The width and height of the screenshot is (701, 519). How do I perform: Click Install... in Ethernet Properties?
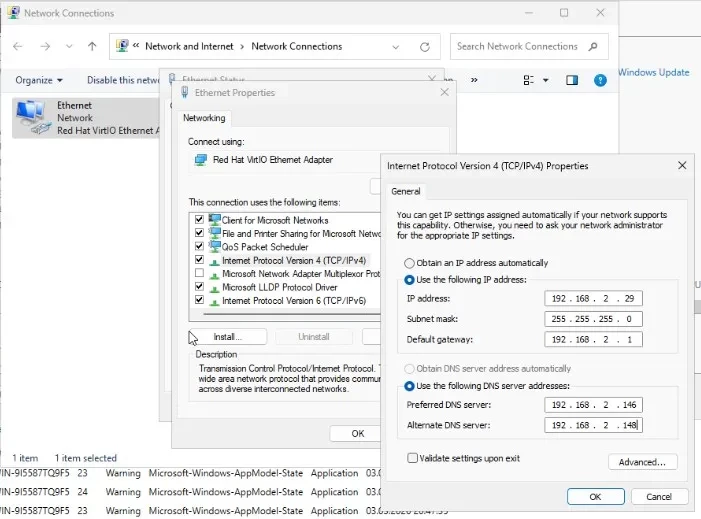228,337
